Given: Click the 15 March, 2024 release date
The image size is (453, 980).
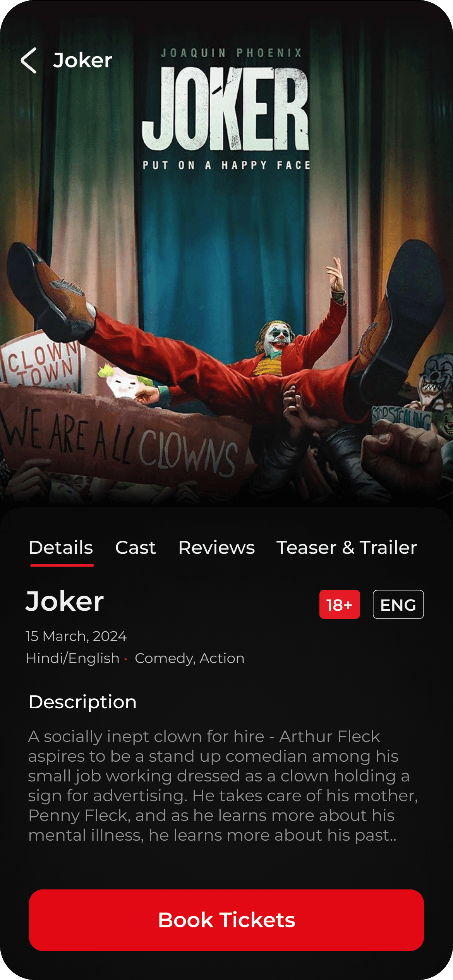Looking at the screenshot, I should coord(76,636).
